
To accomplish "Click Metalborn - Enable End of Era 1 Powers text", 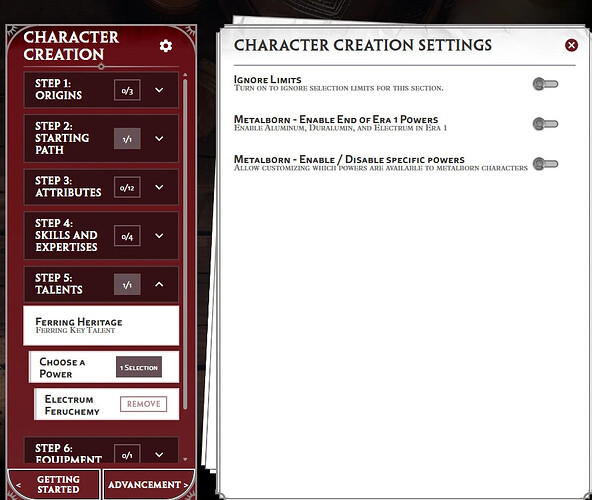I will (336, 119).
